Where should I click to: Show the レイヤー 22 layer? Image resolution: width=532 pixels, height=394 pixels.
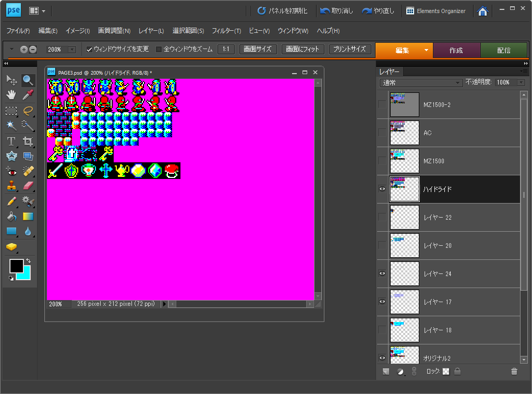click(382, 217)
